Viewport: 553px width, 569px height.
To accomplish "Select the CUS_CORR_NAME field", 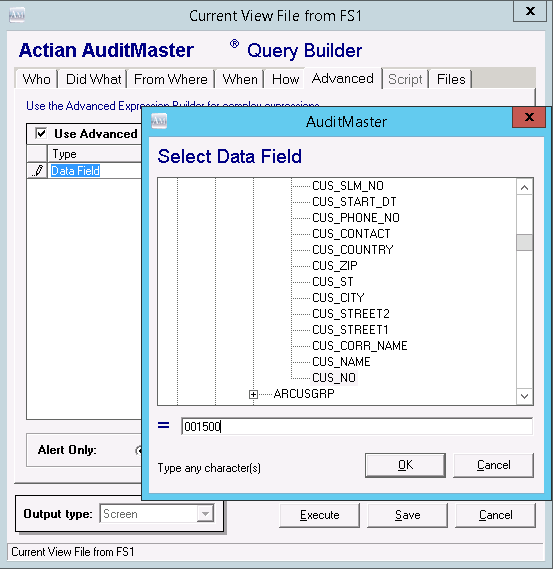I will pos(360,345).
